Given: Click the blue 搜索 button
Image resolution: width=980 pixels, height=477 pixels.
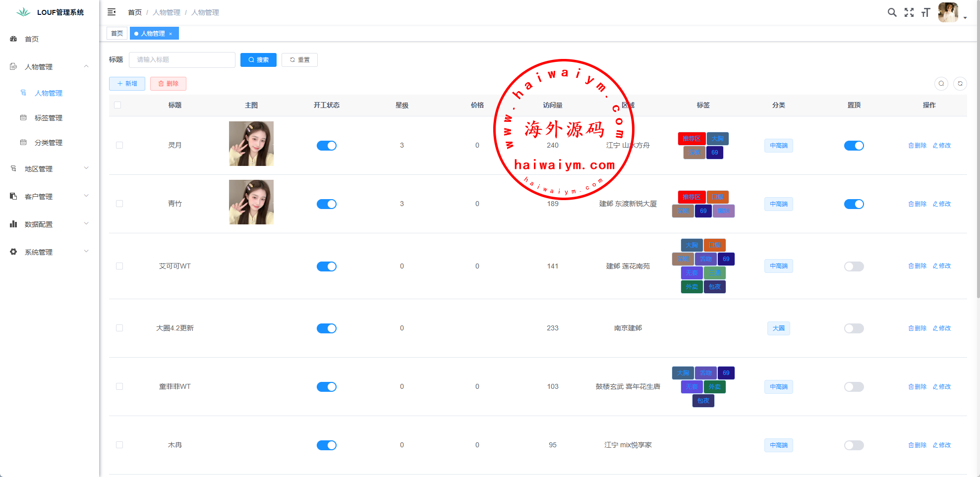Looking at the screenshot, I should coord(258,60).
